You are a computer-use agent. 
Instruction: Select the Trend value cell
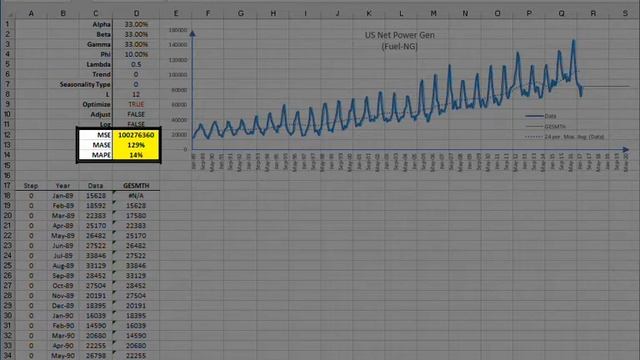pos(136,74)
